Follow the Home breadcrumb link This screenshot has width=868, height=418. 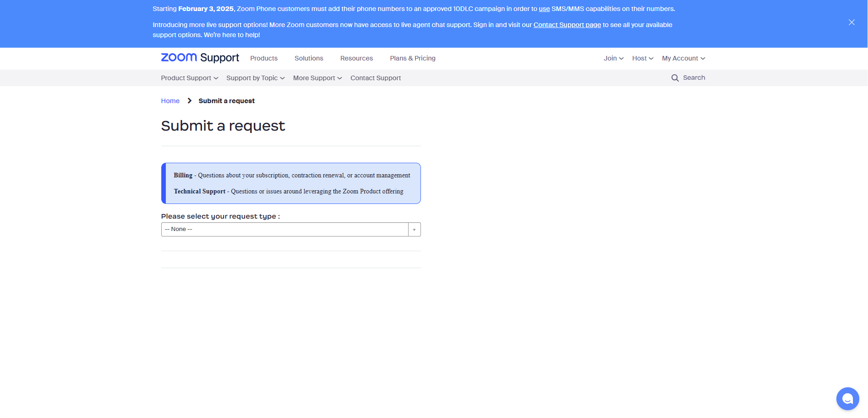click(170, 101)
